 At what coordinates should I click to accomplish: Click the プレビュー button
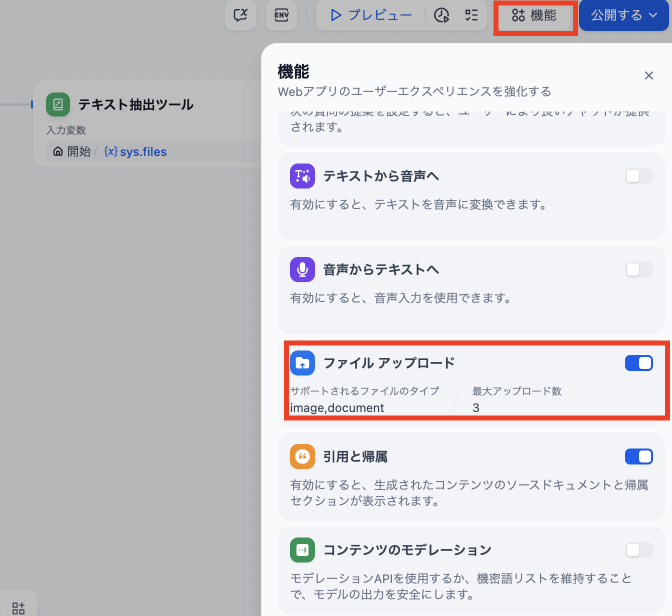point(371,15)
